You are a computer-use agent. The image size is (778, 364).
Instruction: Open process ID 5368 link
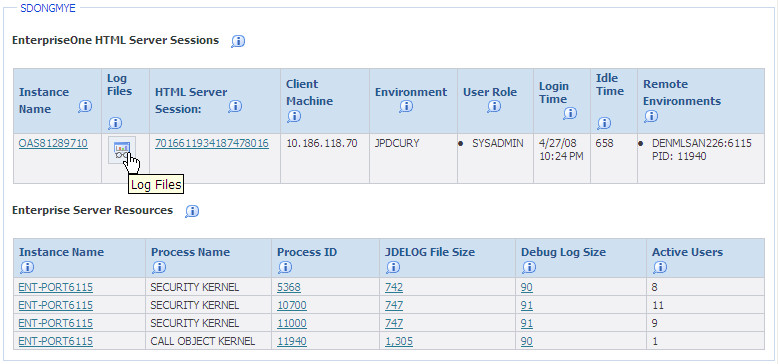point(289,288)
